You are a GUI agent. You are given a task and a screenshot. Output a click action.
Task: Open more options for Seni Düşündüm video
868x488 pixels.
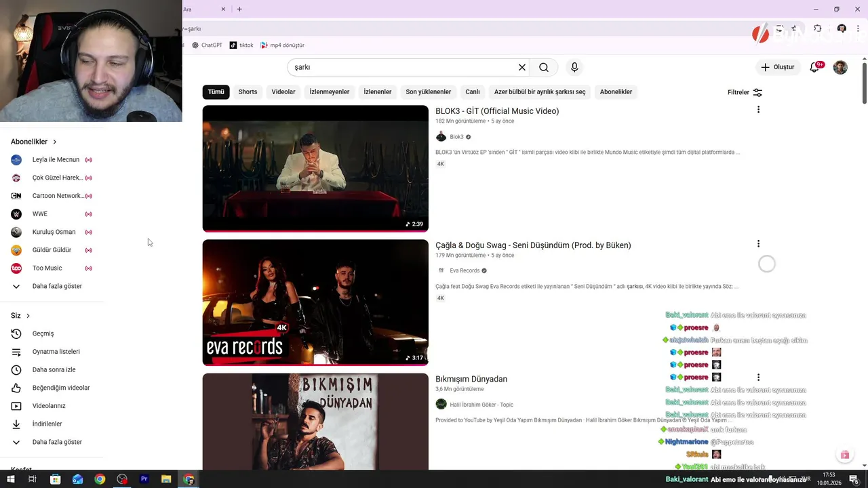coord(758,244)
